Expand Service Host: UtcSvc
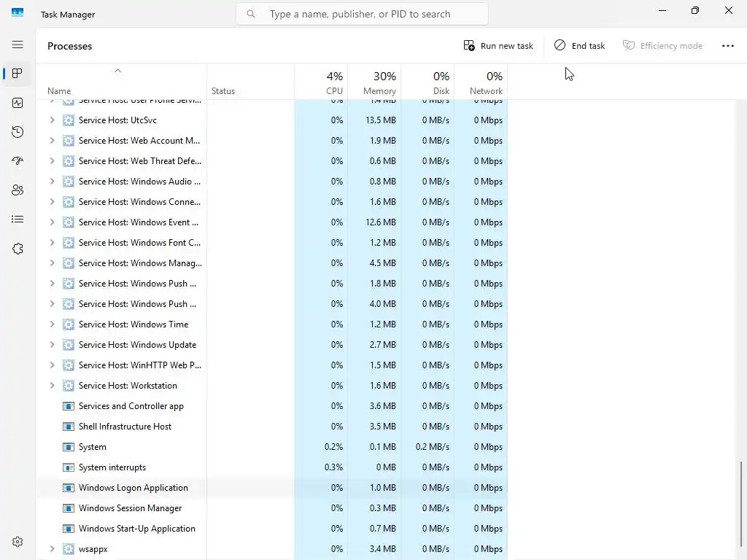Viewport: 747px width, 560px height. tap(52, 120)
